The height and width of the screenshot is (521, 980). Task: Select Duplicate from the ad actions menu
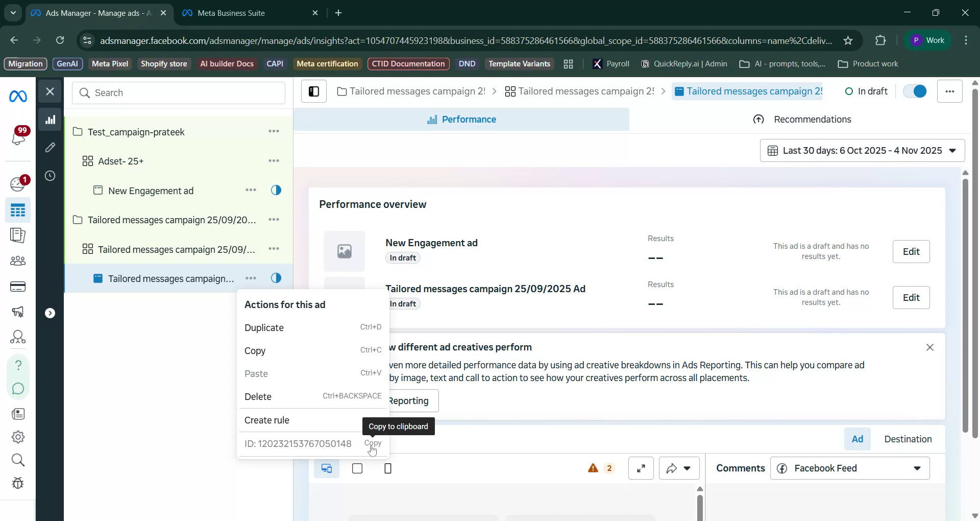pyautogui.click(x=264, y=327)
